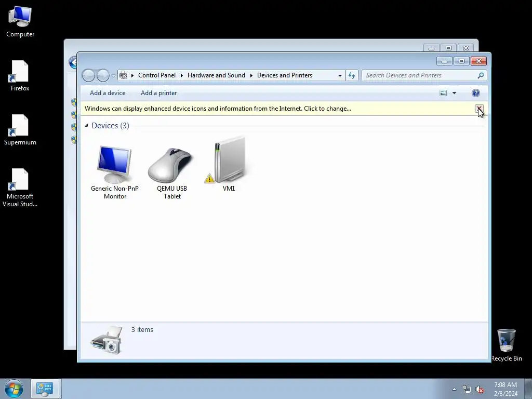Click the Devices (3) group heading
532x399 pixels.
(x=110, y=126)
